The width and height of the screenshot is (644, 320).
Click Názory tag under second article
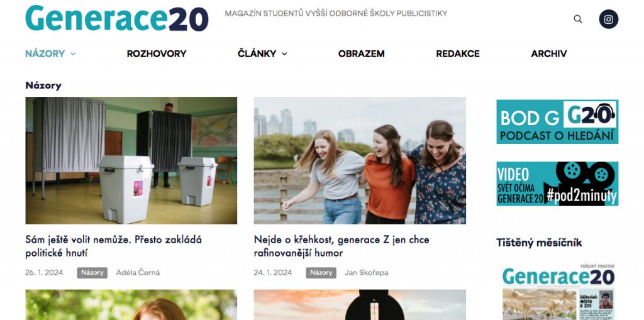coord(321,273)
